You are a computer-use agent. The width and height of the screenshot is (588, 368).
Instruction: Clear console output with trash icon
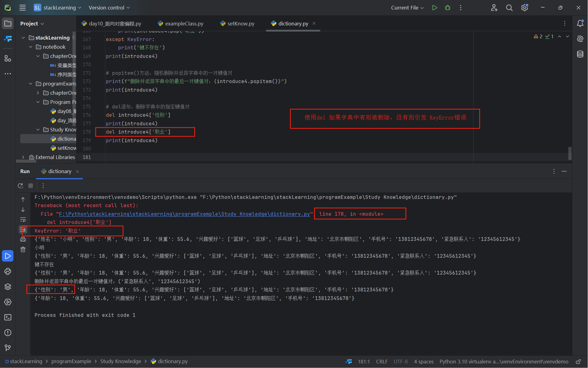coord(23,250)
